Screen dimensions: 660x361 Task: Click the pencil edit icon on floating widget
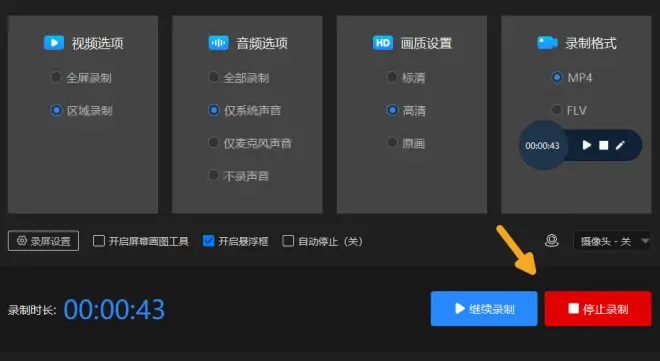click(x=620, y=145)
